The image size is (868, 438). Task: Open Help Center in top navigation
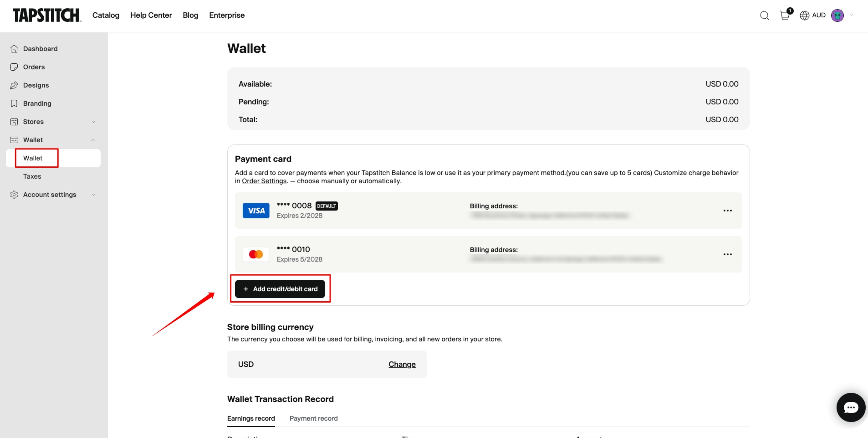coord(151,15)
